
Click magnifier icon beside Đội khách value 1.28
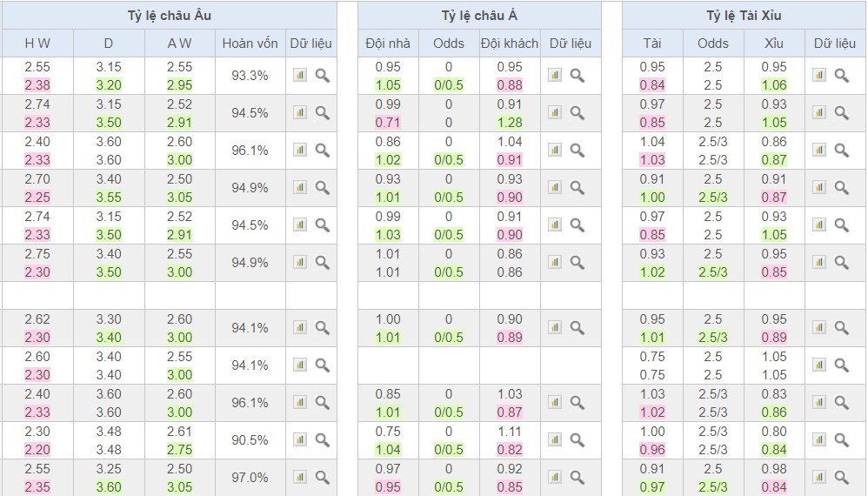click(578, 112)
